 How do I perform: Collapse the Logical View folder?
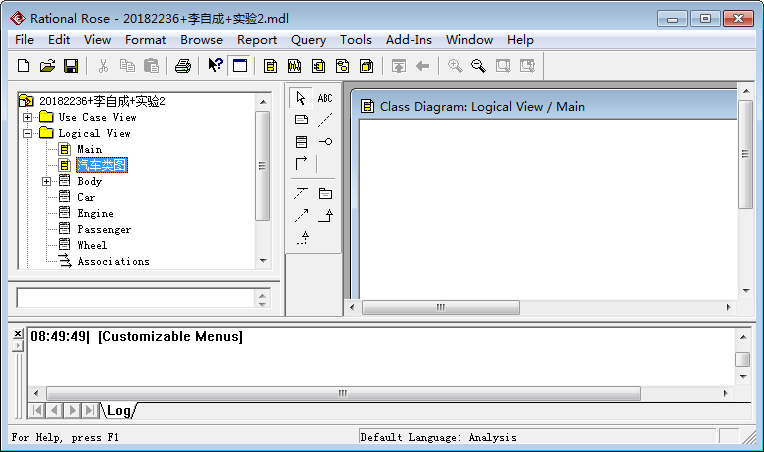coord(28,133)
